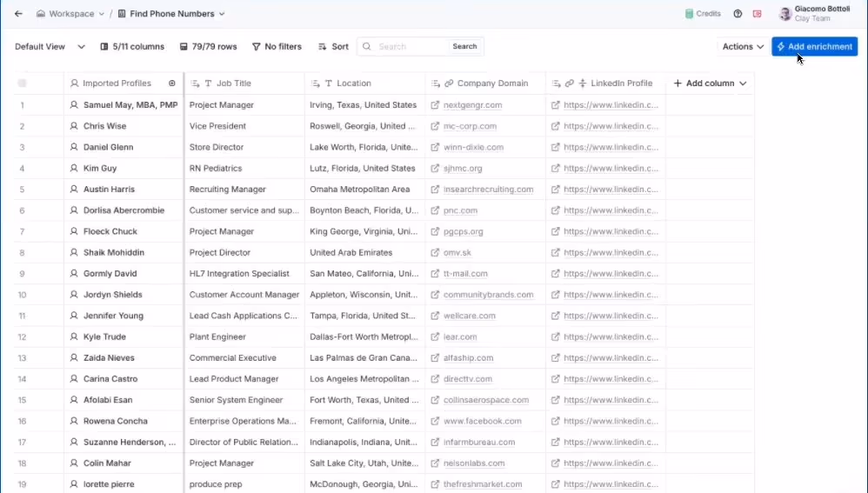Select the 'Floeck Chuck' cell
The height and width of the screenshot is (493, 868).
tap(124, 231)
